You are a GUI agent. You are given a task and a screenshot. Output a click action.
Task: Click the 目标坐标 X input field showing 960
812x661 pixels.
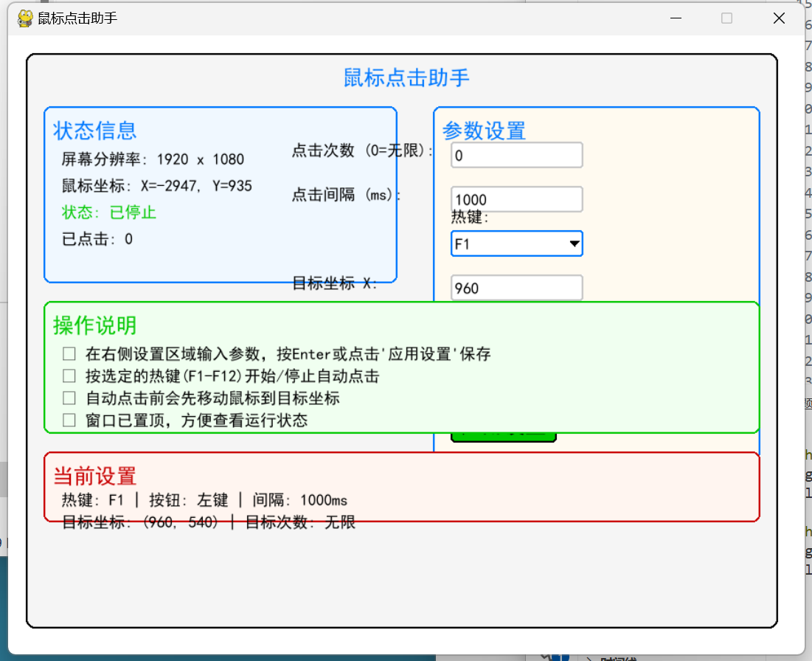coord(517,288)
